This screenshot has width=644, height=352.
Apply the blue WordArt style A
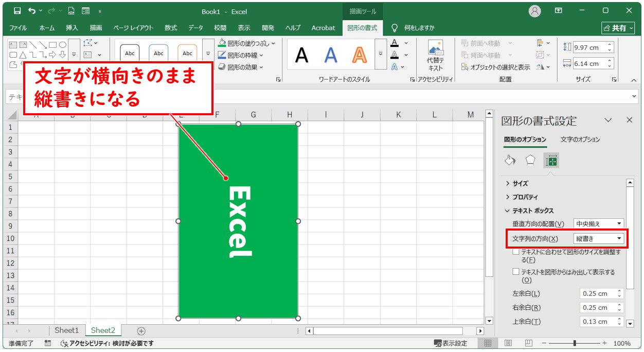[331, 55]
